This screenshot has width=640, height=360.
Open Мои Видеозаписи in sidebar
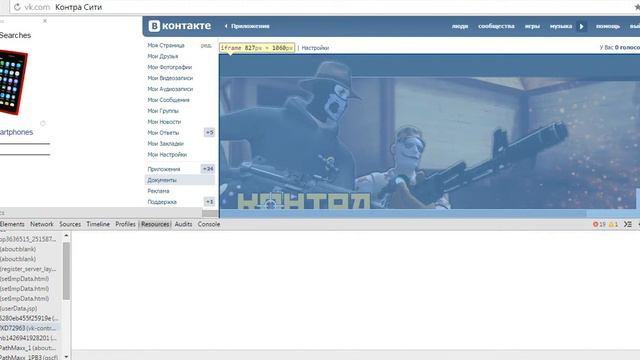coord(170,78)
